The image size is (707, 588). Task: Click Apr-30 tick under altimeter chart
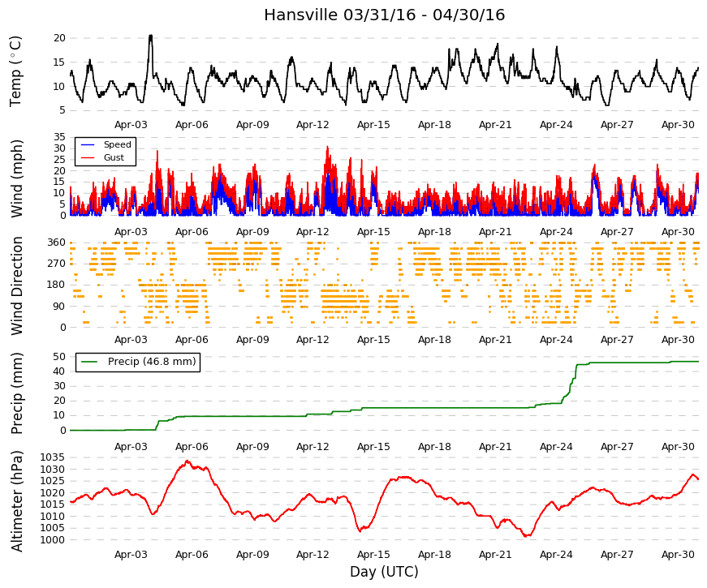pos(678,555)
